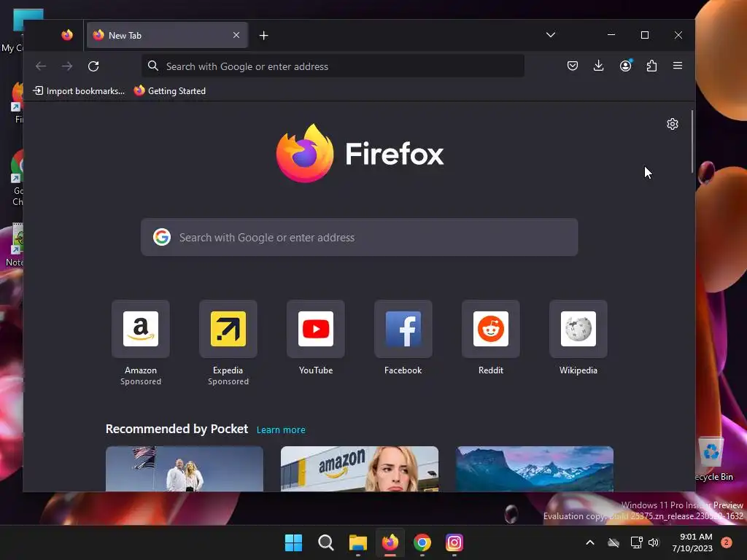Close the New Tab tab
This screenshot has height=560, width=747.
tap(236, 35)
